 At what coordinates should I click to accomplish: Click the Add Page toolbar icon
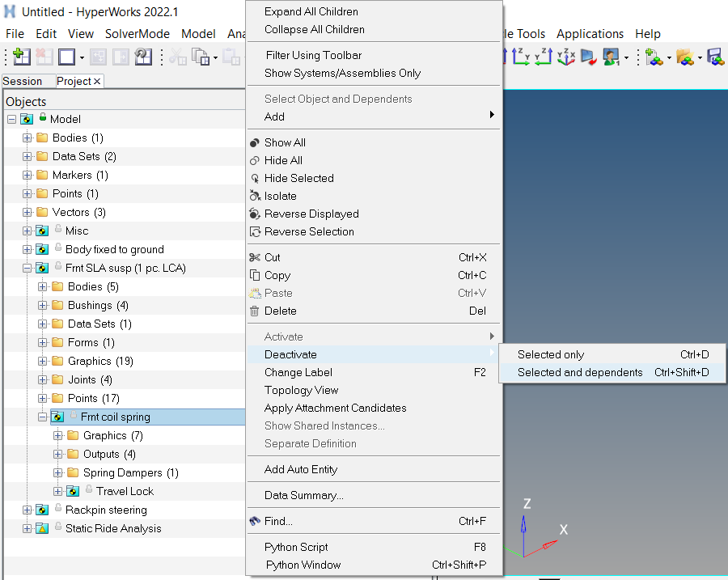[x=22, y=57]
